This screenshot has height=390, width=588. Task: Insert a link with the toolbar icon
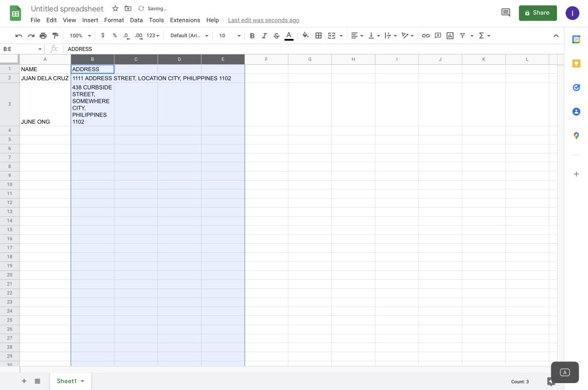pos(425,35)
